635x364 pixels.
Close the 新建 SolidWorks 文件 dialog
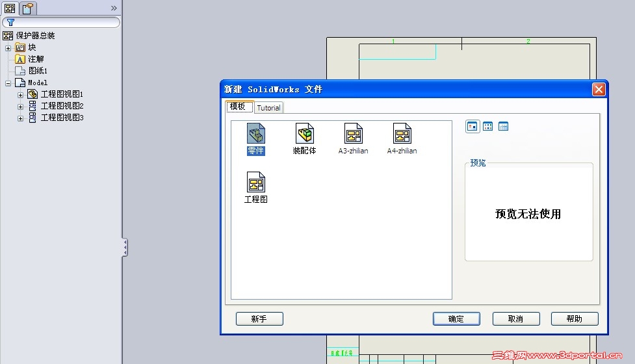pos(599,89)
